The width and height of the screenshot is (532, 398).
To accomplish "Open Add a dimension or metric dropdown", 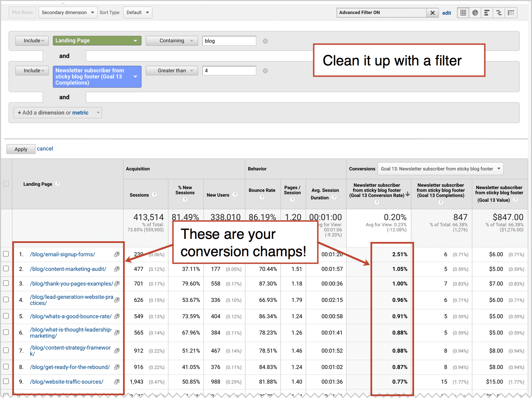I will pyautogui.click(x=58, y=113).
